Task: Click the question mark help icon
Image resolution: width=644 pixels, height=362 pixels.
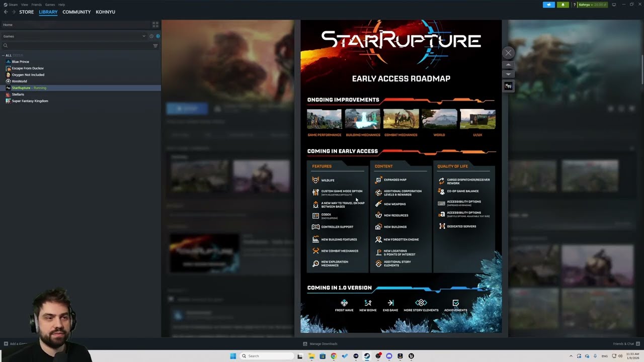Action: click(x=575, y=5)
